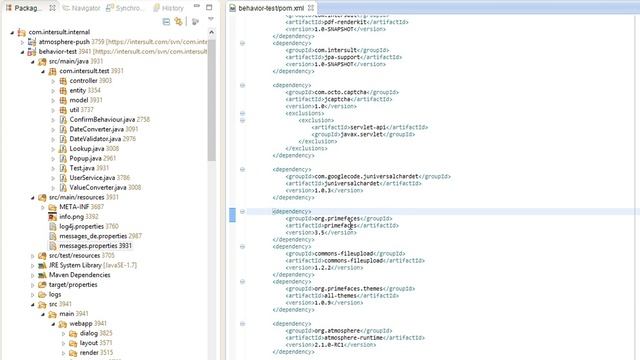
Task: Select DateConverter.java file
Action: pos(99,129)
